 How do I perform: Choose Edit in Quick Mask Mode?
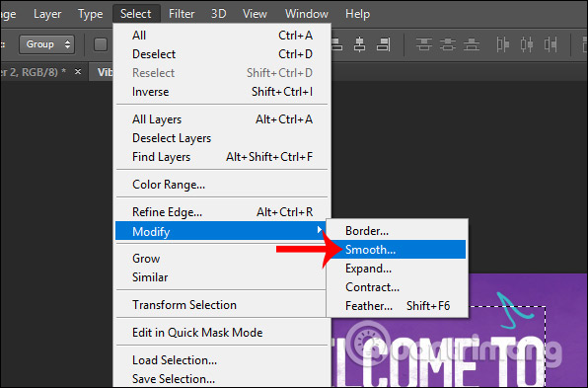click(222, 333)
